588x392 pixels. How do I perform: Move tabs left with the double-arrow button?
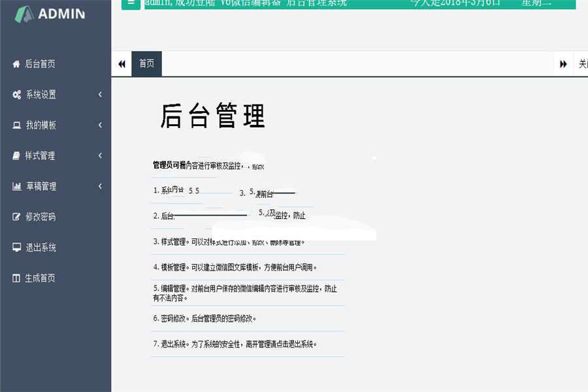(122, 64)
